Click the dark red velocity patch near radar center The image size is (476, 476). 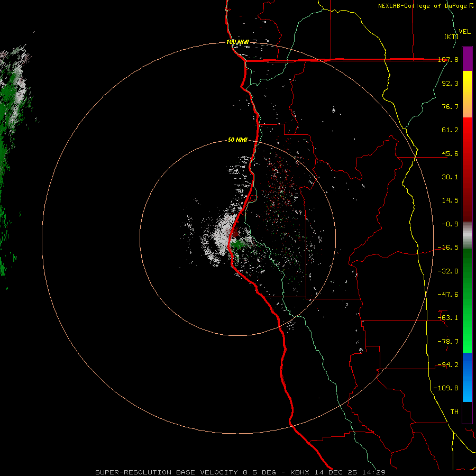click(235, 233)
